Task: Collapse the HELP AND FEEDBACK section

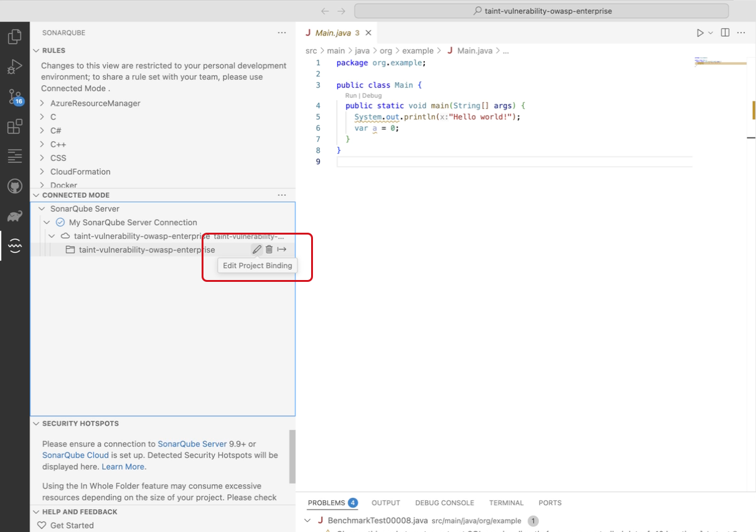Action: coord(36,512)
